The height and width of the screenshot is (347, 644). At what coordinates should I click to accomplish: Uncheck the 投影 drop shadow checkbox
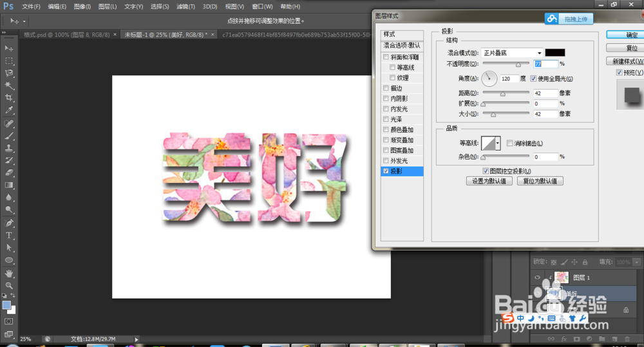point(386,171)
